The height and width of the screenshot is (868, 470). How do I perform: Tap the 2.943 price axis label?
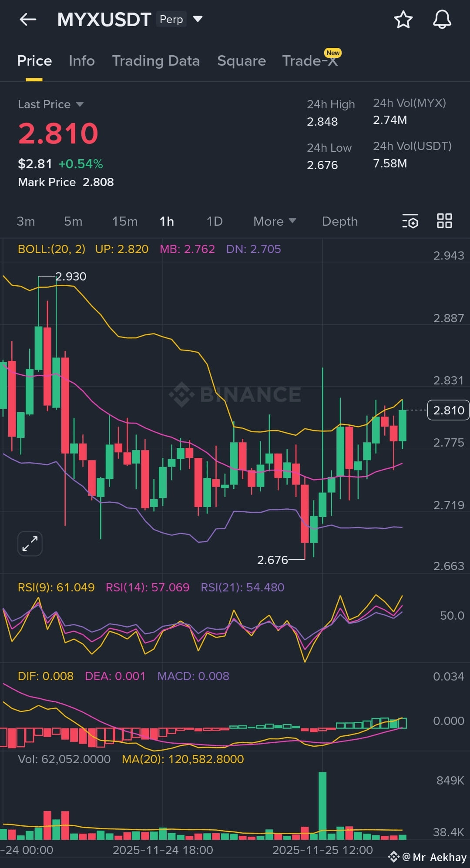point(449,256)
